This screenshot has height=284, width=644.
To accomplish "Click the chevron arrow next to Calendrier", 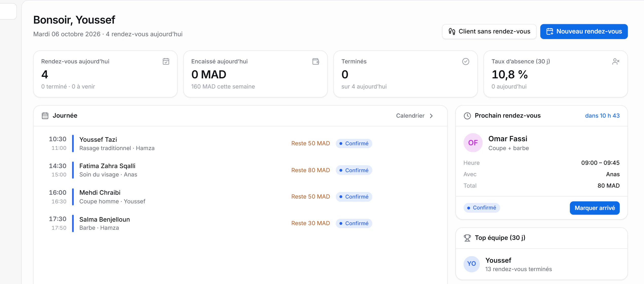I will tap(431, 116).
